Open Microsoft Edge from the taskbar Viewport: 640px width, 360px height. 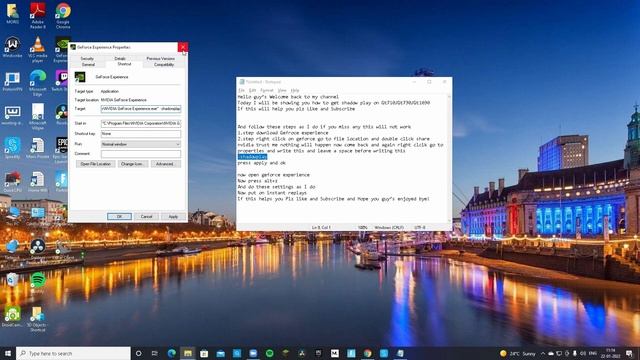coord(171,353)
